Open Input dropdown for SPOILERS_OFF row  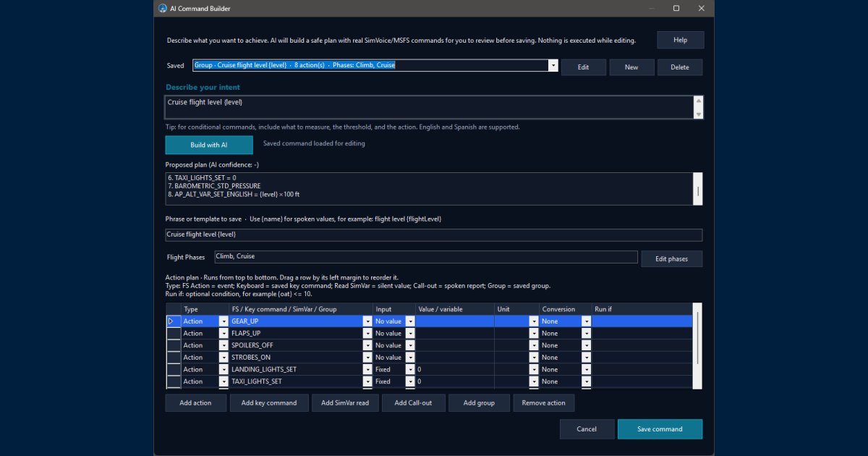tap(410, 345)
